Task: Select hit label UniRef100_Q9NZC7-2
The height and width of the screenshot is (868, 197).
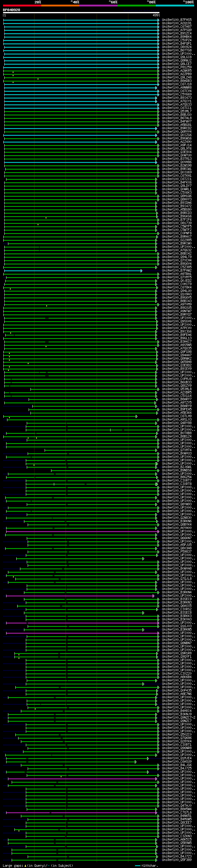Action: [x=179, y=718]
